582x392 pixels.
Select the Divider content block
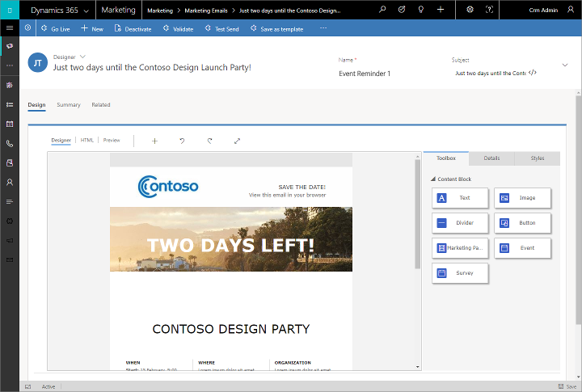(460, 223)
